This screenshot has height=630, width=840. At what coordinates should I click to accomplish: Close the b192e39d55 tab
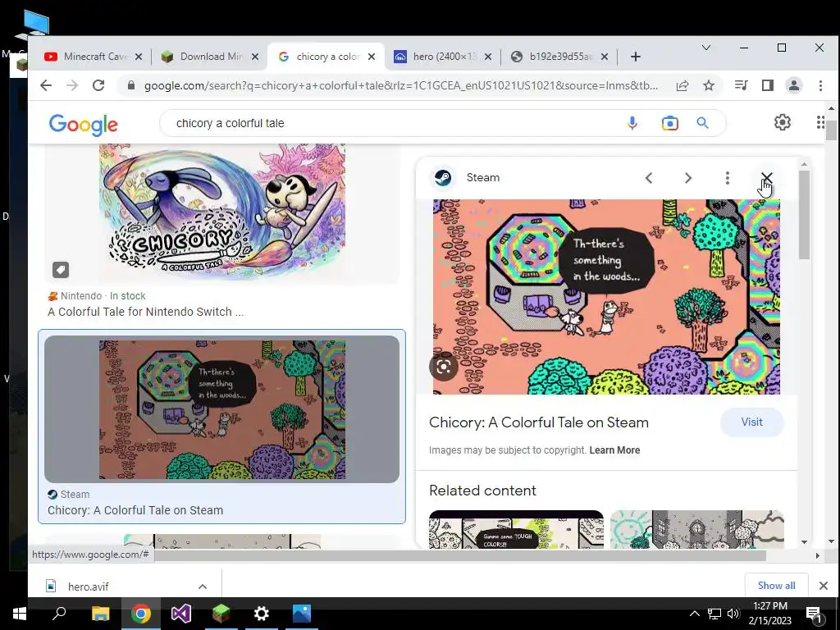(x=605, y=57)
